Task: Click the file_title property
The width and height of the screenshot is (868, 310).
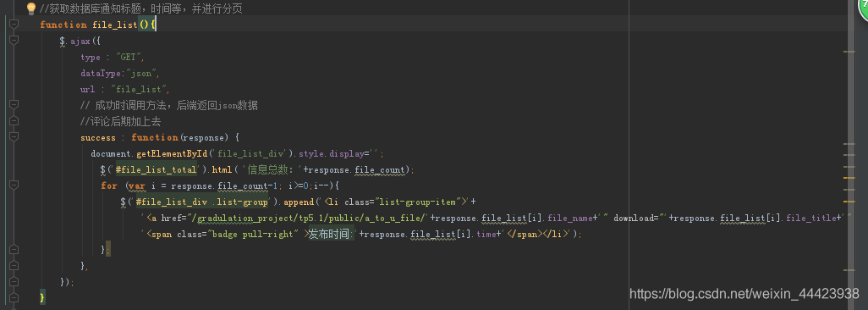Action: tap(811, 218)
